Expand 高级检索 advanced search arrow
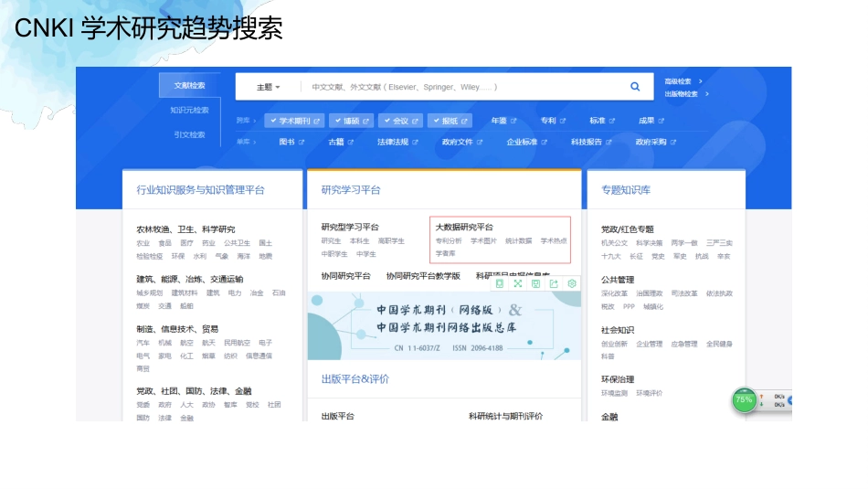Image resolution: width=868 pixels, height=489 pixels. (x=700, y=81)
